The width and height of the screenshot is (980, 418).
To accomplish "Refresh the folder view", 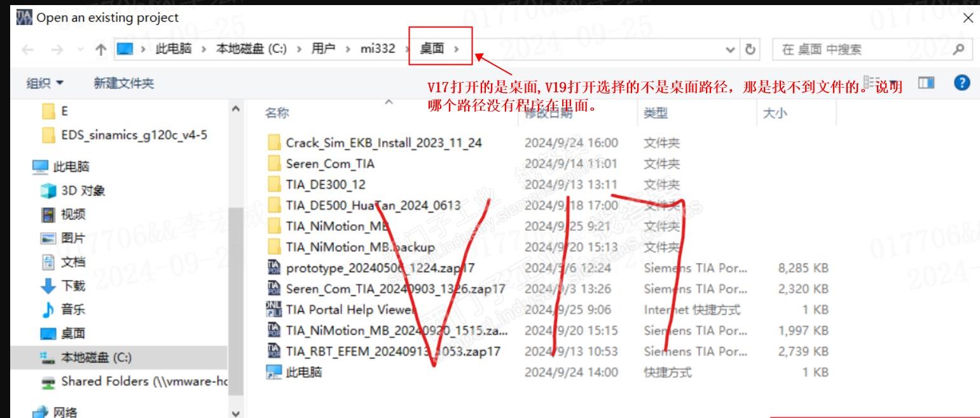I will (750, 50).
